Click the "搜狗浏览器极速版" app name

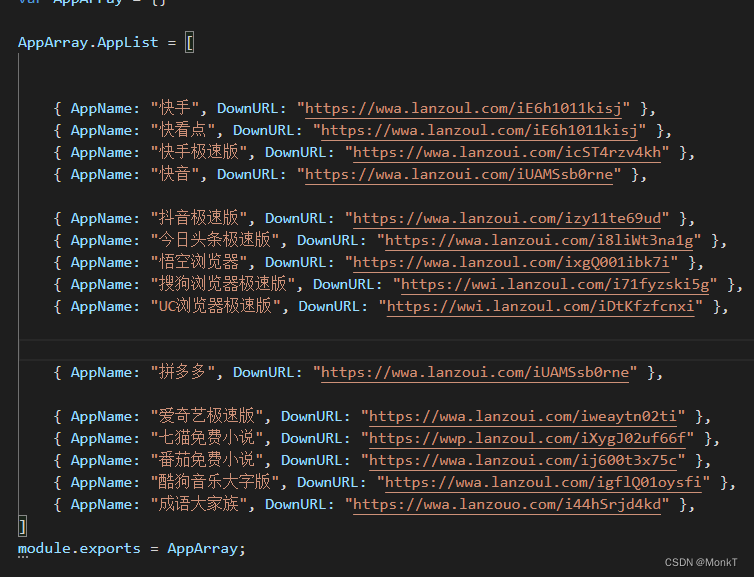click(223, 284)
